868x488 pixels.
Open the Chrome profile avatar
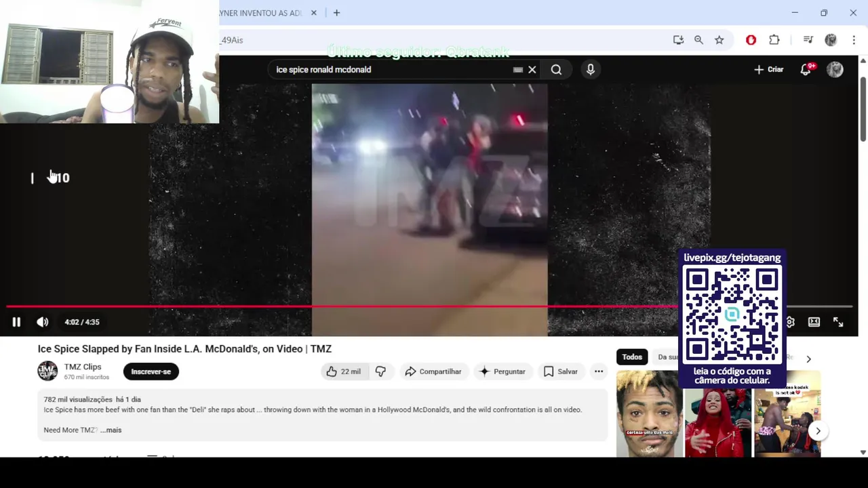831,40
